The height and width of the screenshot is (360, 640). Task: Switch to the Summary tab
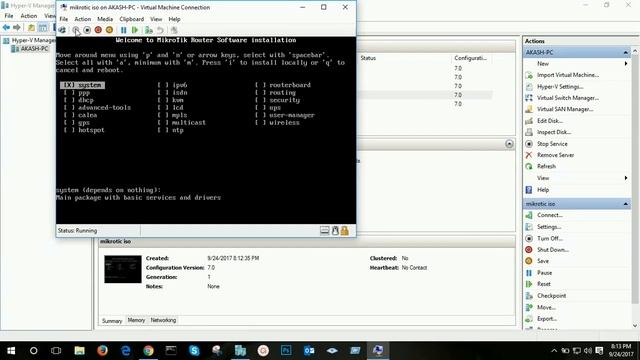click(112, 321)
